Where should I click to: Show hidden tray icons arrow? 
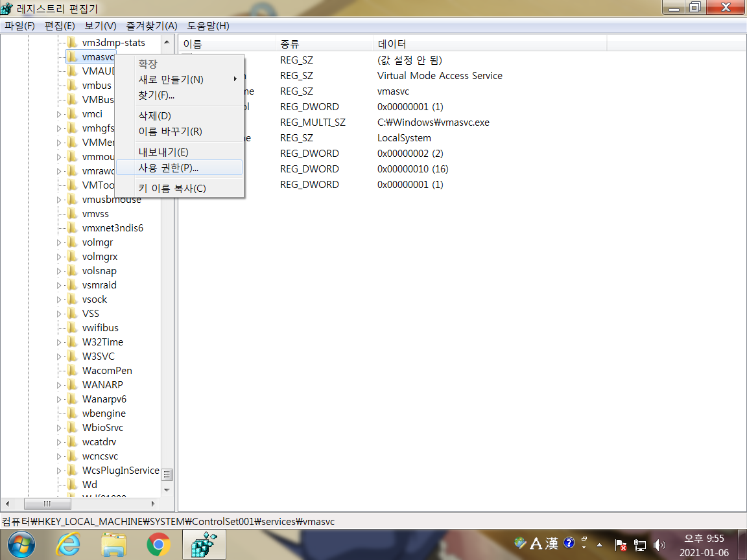click(x=600, y=544)
